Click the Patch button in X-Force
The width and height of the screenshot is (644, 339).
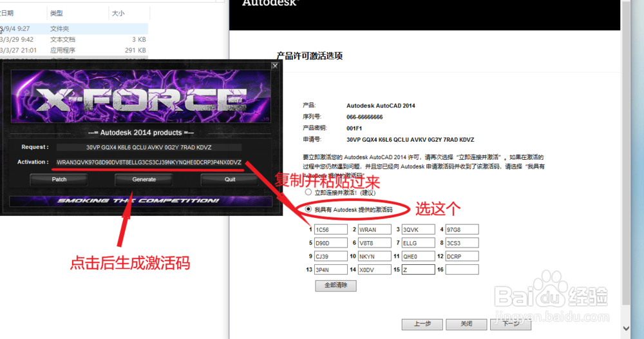59,180
